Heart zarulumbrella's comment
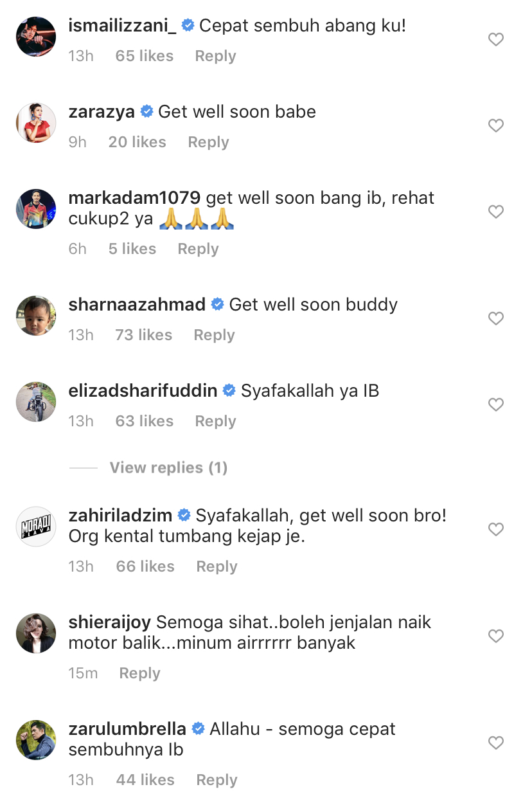The width and height of the screenshot is (532, 805). click(x=496, y=743)
